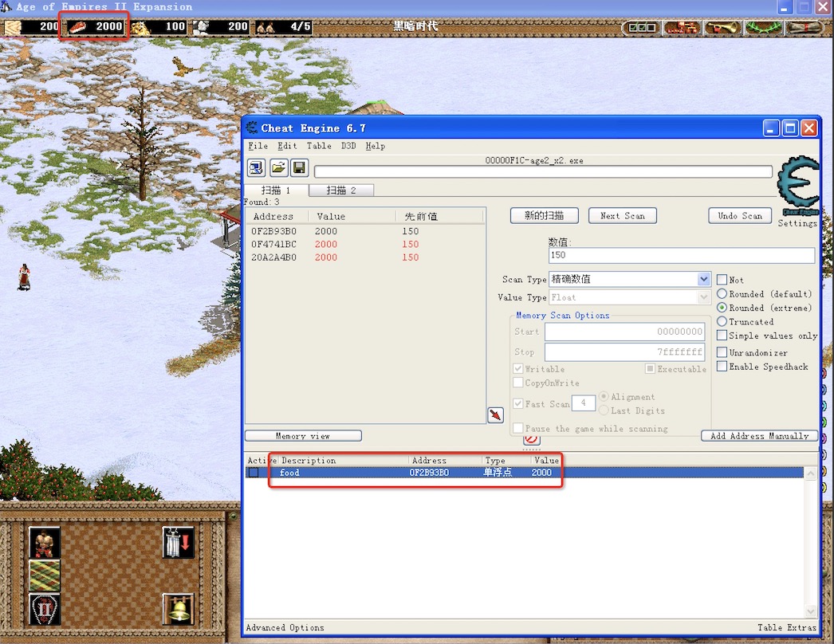Select Rounded (default) radio option
This screenshot has width=834, height=644.
pos(722,293)
